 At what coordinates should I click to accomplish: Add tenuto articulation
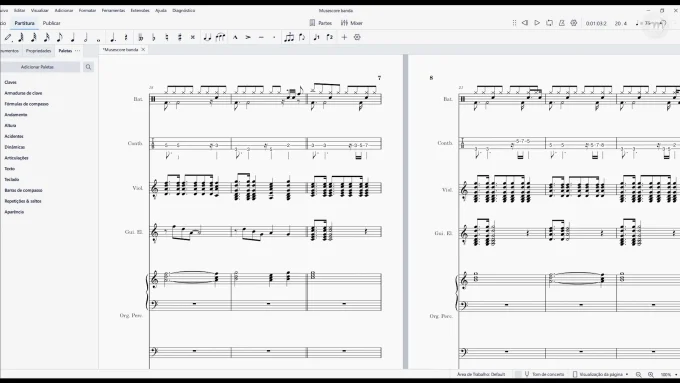tap(261, 37)
